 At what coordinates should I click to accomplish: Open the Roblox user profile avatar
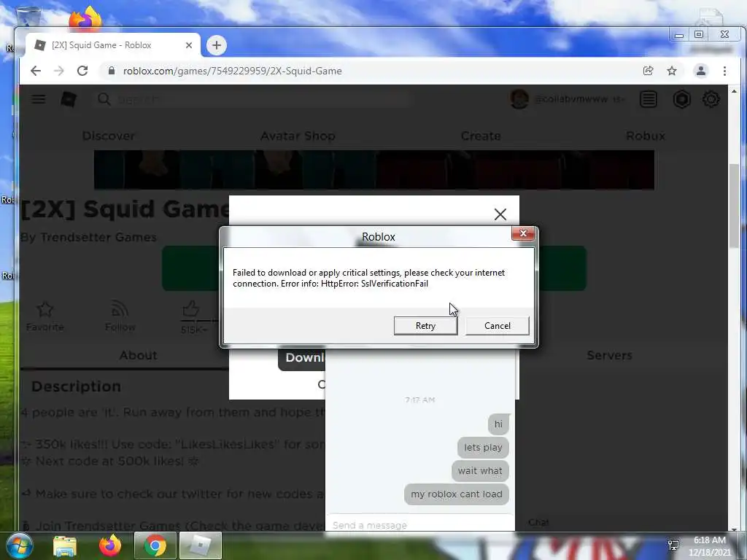coord(519,99)
